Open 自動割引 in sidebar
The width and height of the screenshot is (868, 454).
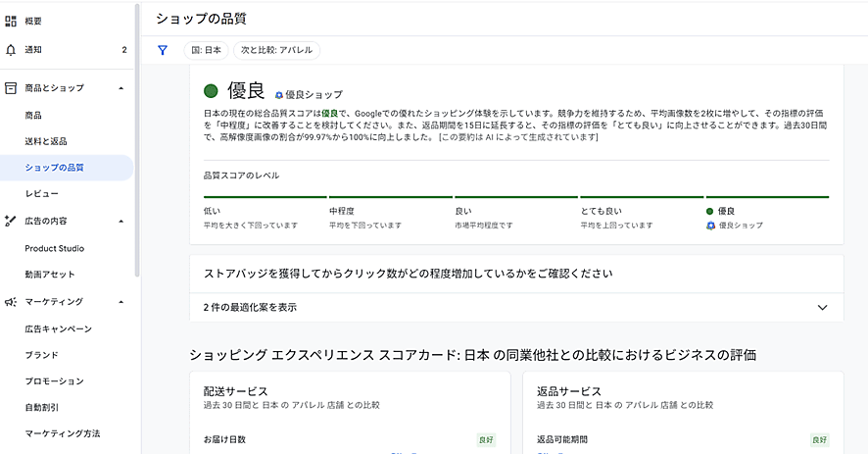(x=41, y=408)
